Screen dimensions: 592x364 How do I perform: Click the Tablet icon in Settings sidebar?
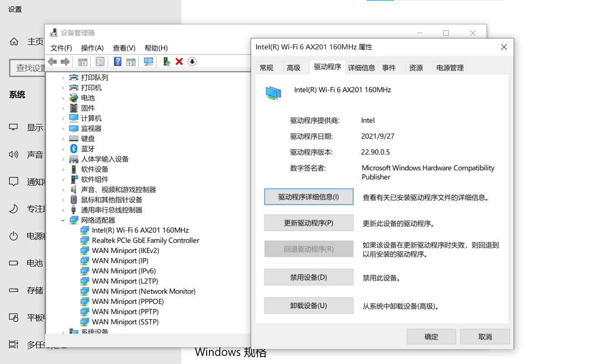[x=14, y=317]
